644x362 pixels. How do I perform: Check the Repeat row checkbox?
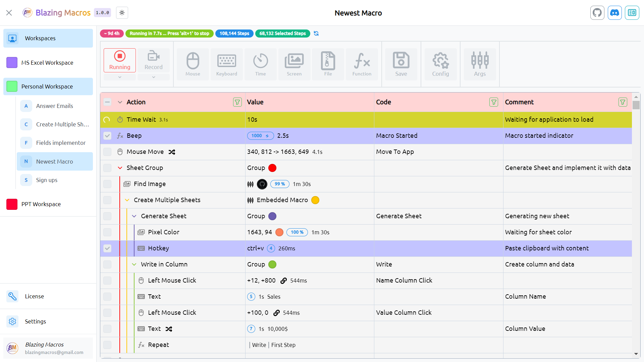click(107, 345)
